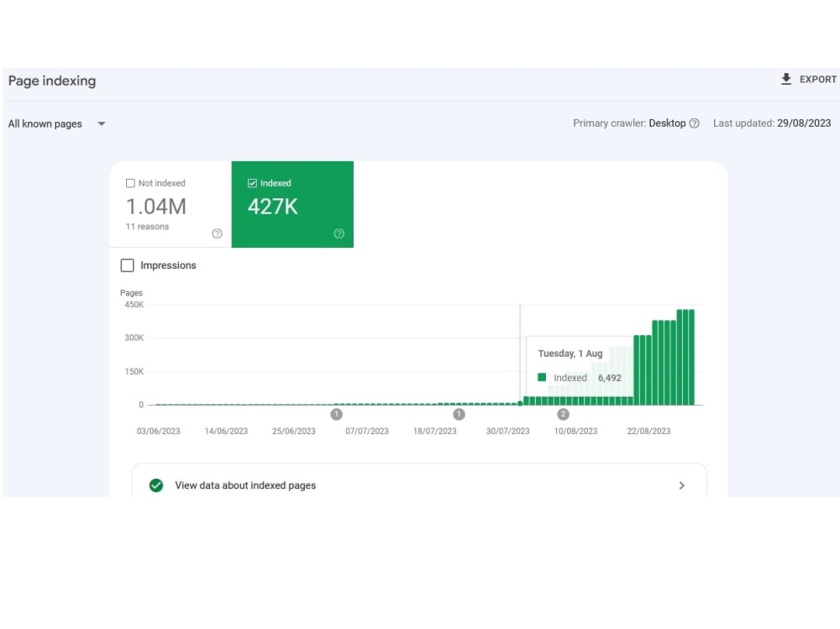This screenshot has width=840, height=629.
Task: Expand the View data chevron arrow
Action: click(682, 485)
